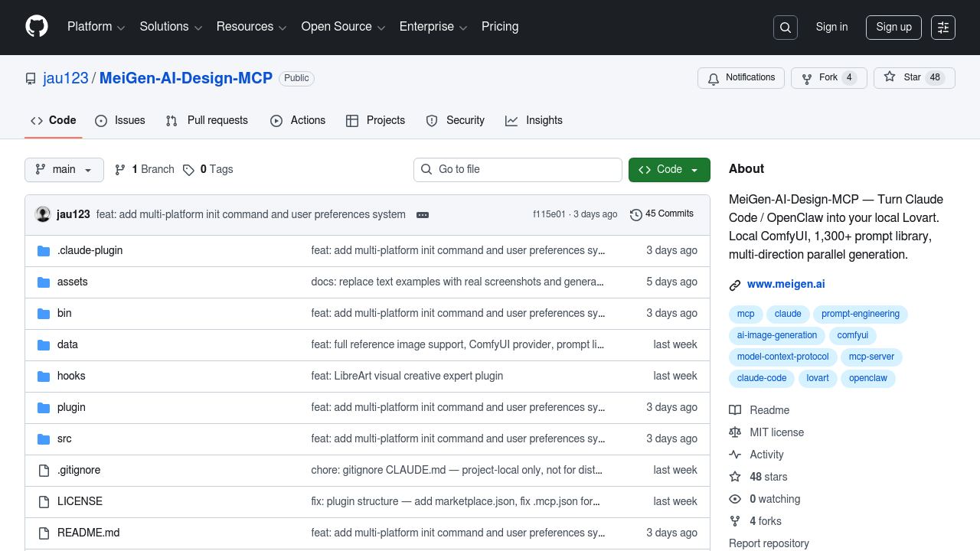
Task: Expand the green Code dropdown
Action: [669, 170]
